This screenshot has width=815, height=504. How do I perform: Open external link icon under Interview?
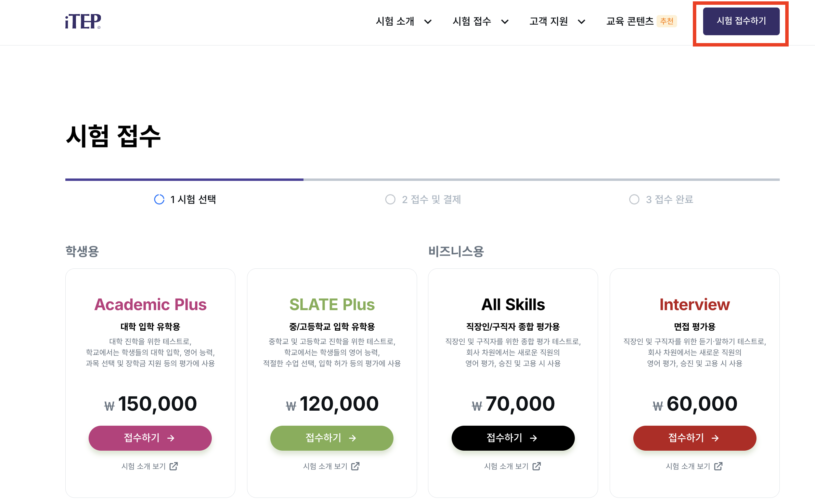click(718, 466)
